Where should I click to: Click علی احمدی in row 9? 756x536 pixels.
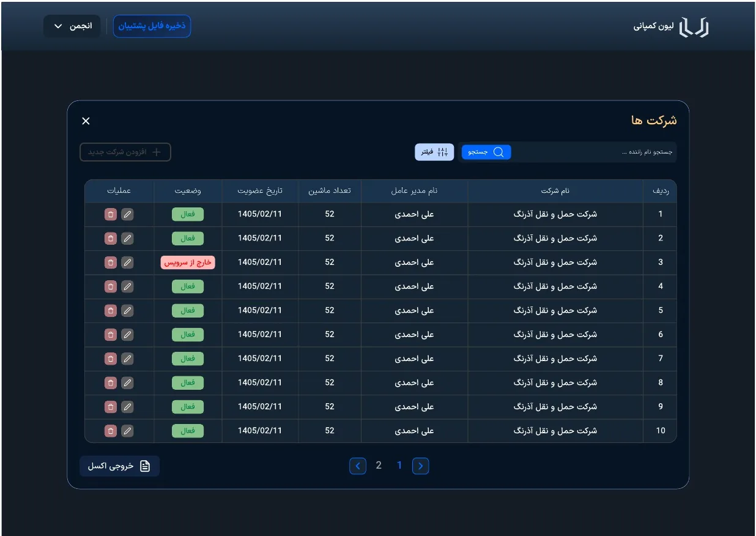pos(415,406)
